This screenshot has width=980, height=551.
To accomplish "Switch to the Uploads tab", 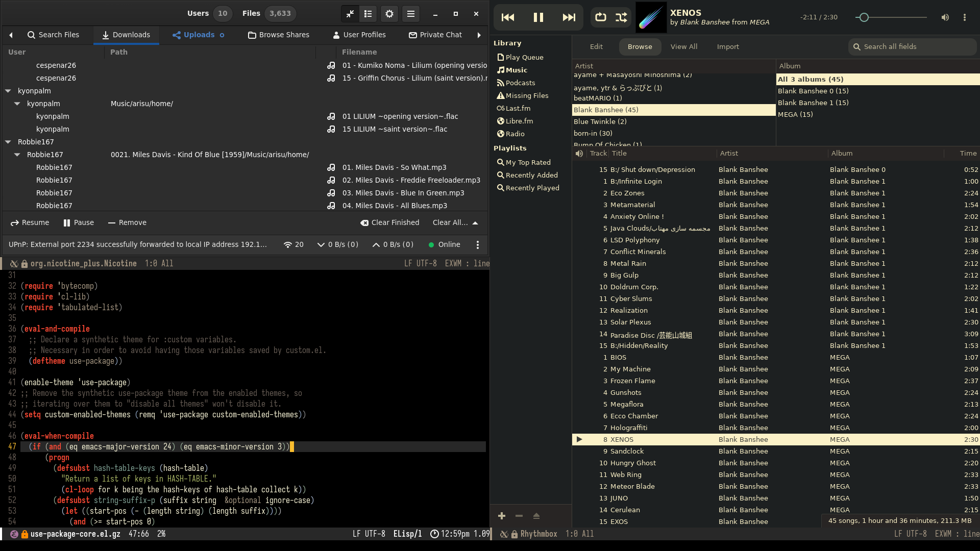I will pyautogui.click(x=198, y=35).
